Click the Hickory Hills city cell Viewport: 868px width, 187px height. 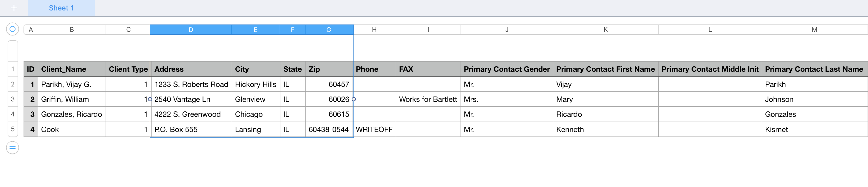tap(255, 84)
